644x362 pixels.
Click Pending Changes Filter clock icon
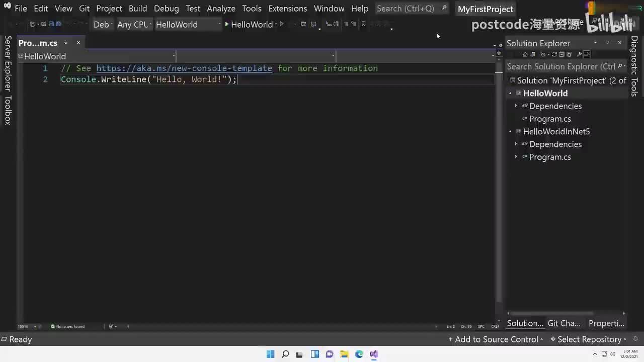point(543,54)
